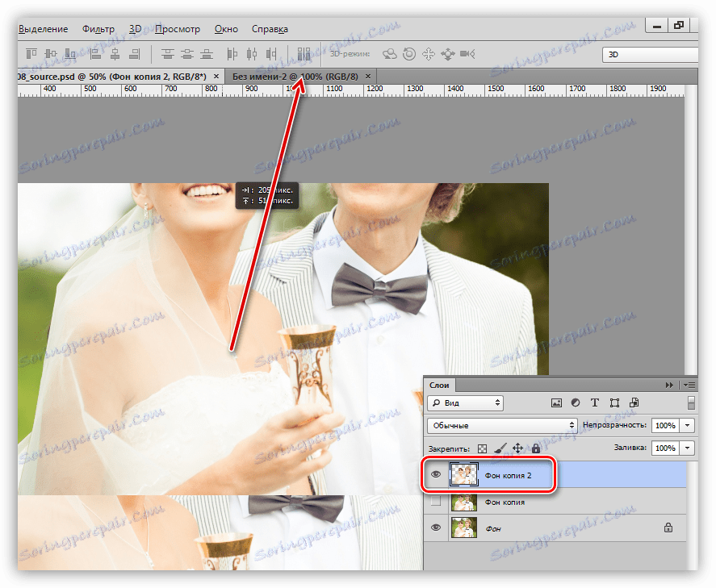
Task: Open the 3D menu
Action: point(135,29)
